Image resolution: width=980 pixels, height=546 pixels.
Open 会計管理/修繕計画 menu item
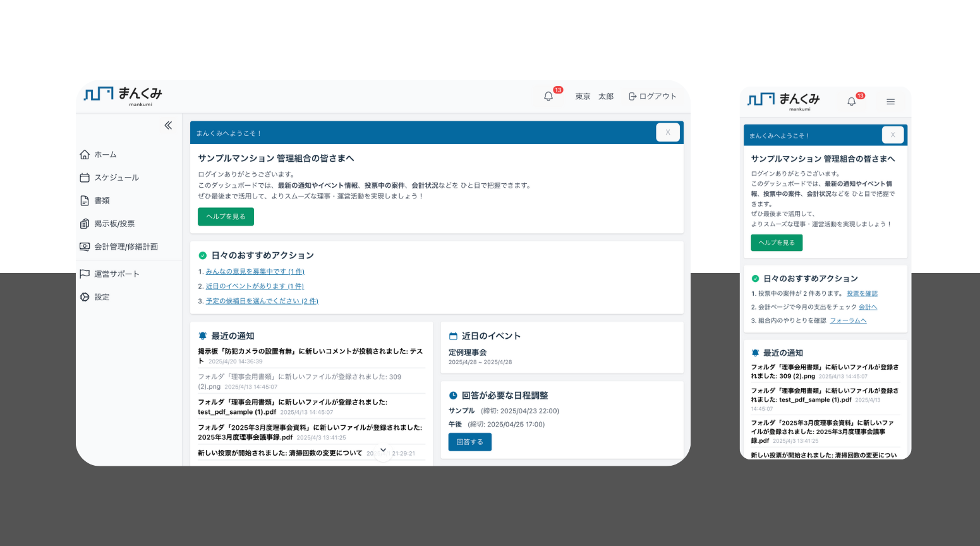(x=126, y=247)
